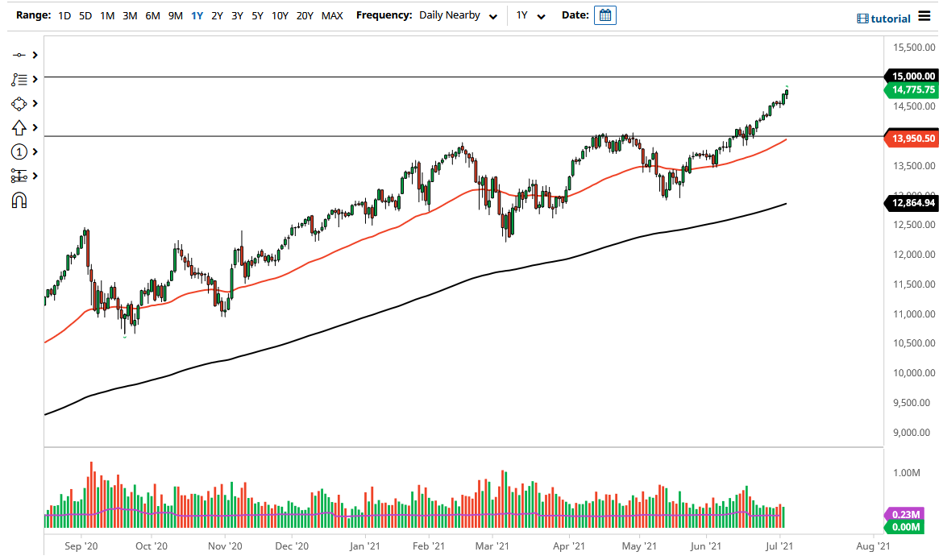The image size is (943, 560).
Task: Select the arrow annotation tool
Action: tap(18, 127)
